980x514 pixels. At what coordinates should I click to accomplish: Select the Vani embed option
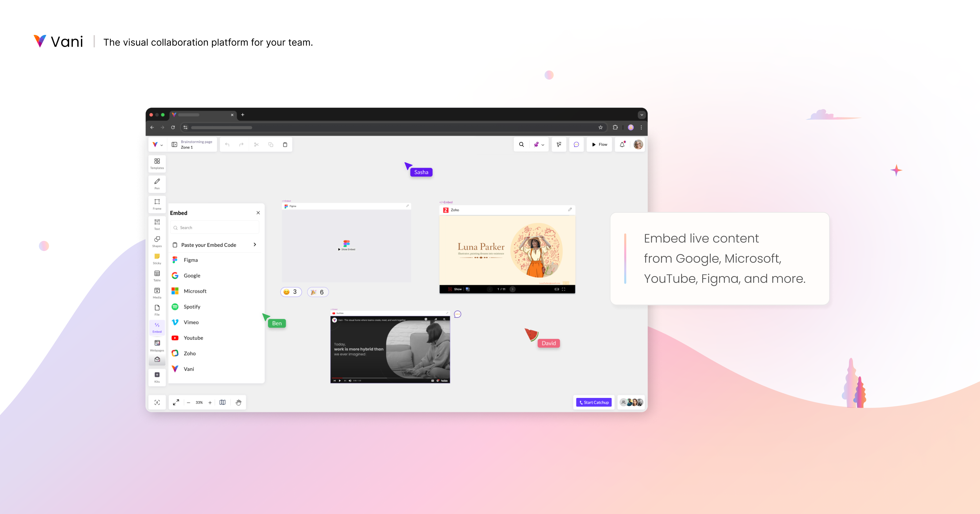(189, 369)
